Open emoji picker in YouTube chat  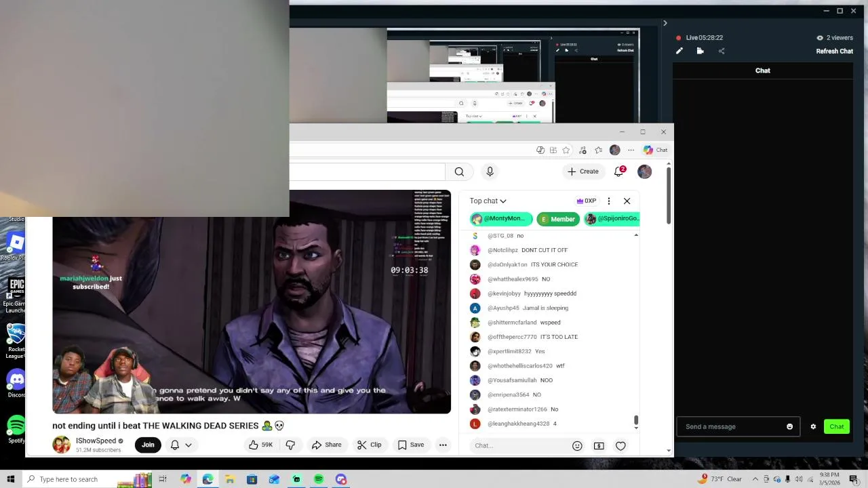577,445
